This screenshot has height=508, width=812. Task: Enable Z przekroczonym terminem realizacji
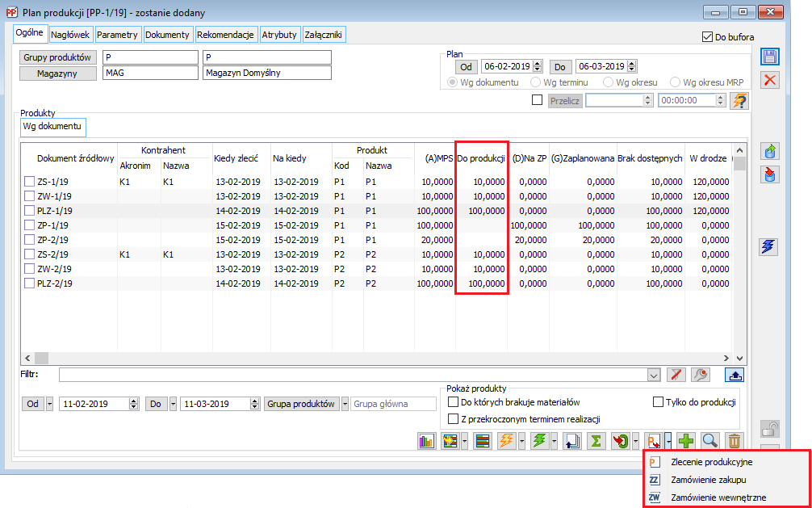pos(453,419)
